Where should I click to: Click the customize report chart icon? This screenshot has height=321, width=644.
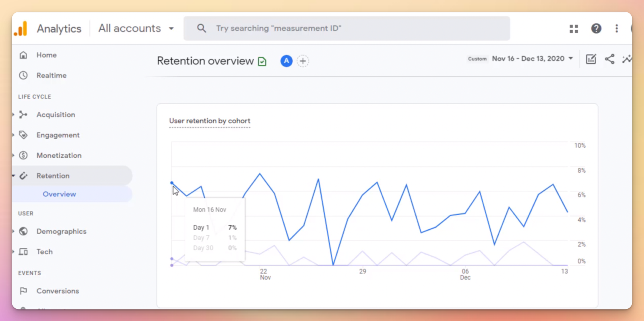(590, 59)
